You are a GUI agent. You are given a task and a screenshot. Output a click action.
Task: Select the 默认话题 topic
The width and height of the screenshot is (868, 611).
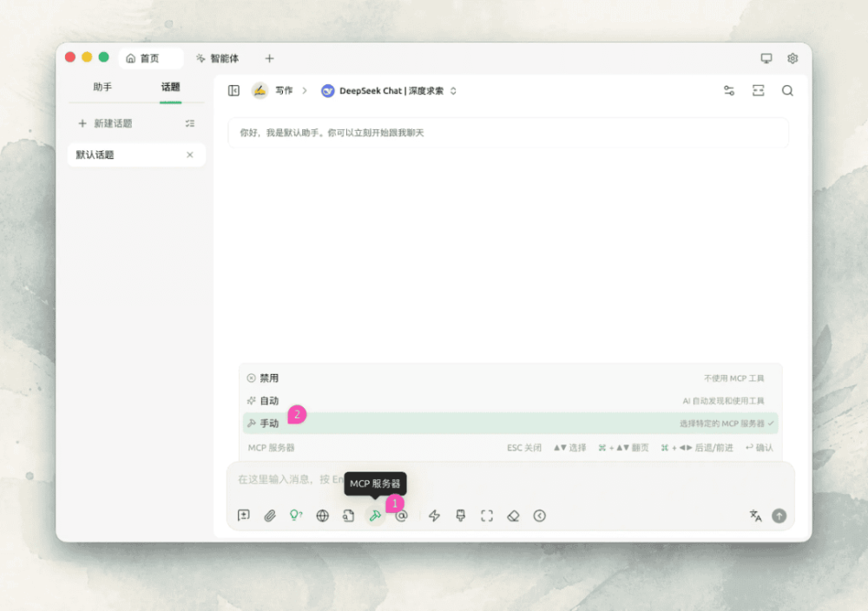136,155
